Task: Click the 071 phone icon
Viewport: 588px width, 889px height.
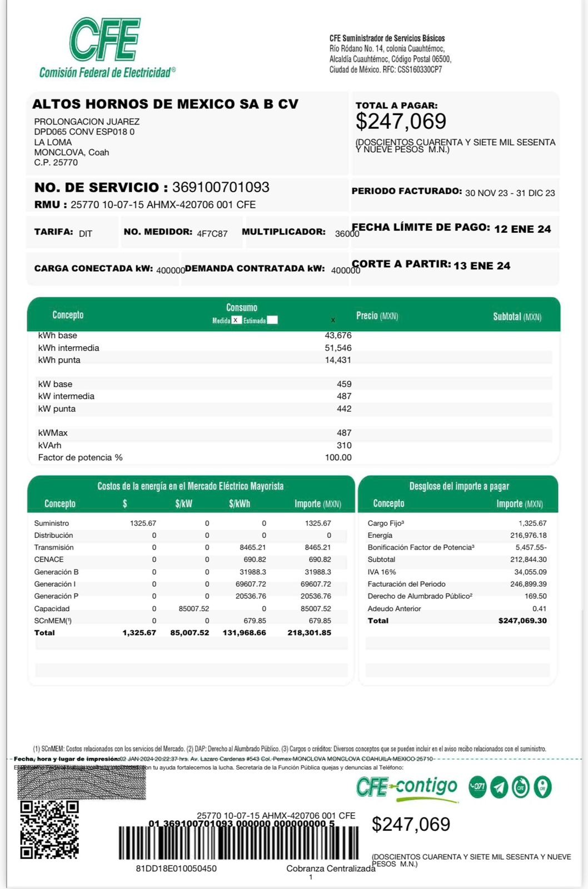Action: click(477, 787)
